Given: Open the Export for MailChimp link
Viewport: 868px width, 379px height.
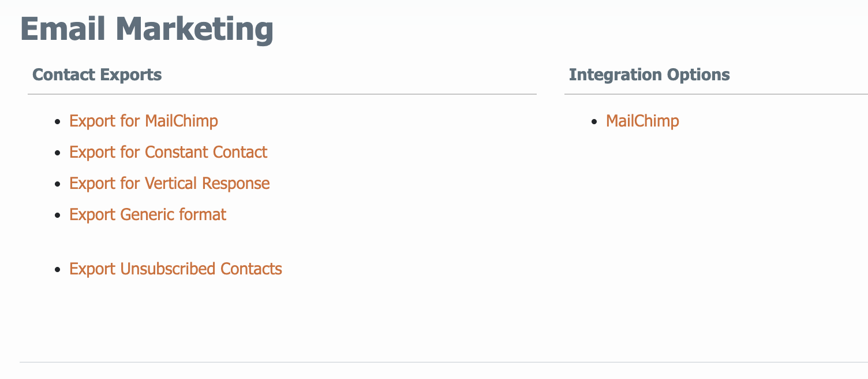Looking at the screenshot, I should 144,121.
